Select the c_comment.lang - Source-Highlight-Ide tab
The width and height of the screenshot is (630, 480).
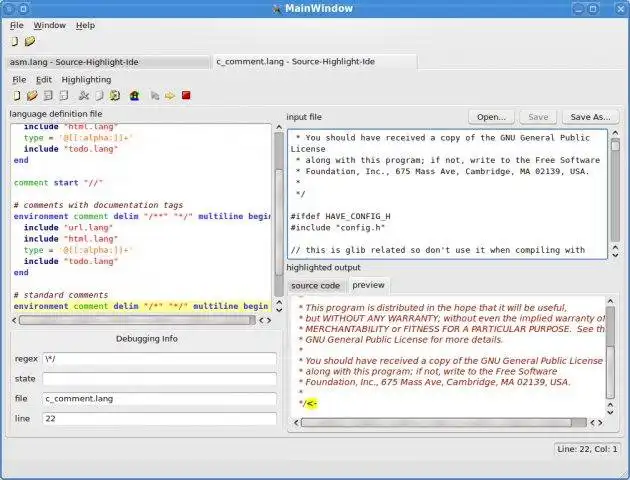click(315, 62)
